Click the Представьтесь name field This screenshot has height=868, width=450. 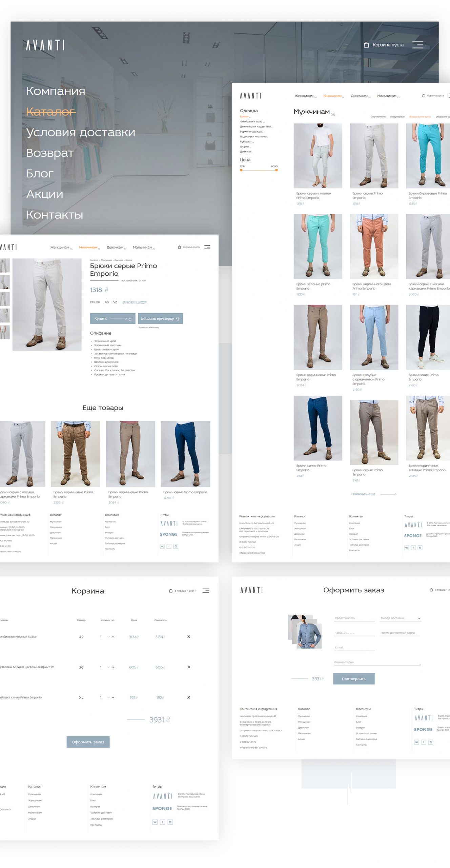(354, 618)
